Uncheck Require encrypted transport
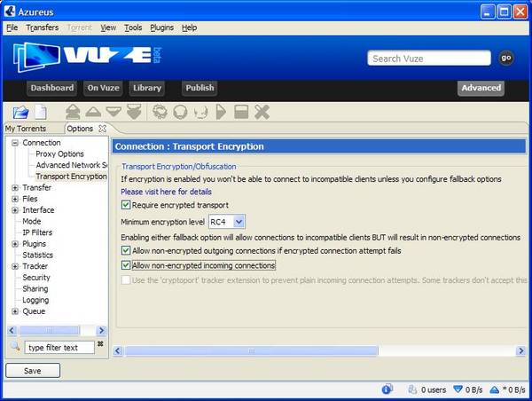 pyautogui.click(x=126, y=205)
